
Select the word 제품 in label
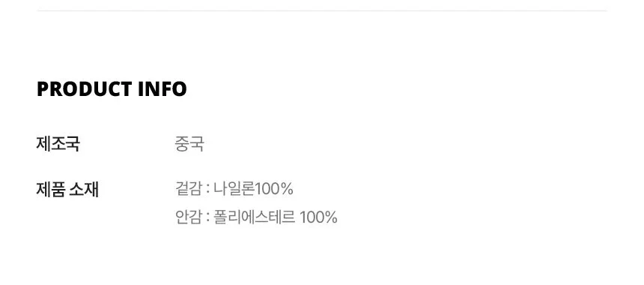[50, 190]
